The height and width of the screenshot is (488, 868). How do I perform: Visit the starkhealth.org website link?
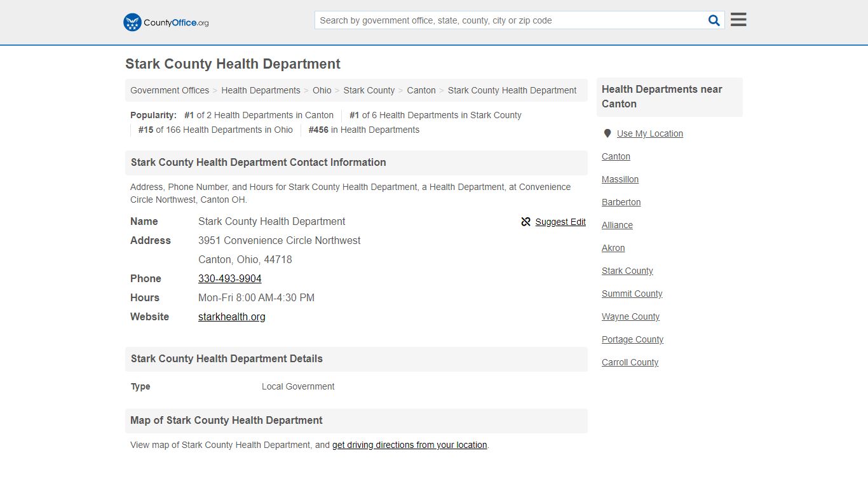[x=232, y=316]
